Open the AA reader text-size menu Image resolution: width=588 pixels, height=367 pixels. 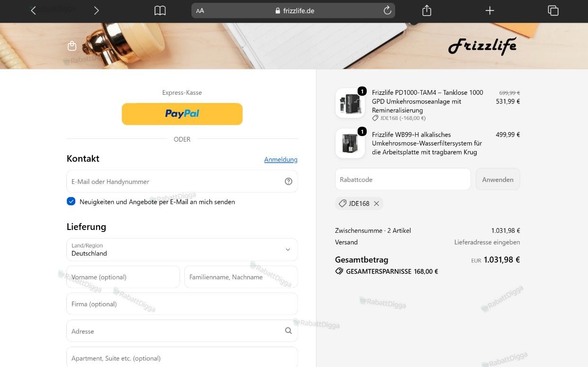[x=200, y=10]
